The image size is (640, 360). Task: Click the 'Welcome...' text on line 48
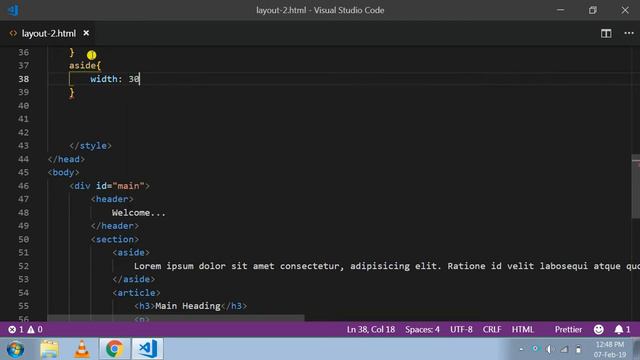[139, 213]
